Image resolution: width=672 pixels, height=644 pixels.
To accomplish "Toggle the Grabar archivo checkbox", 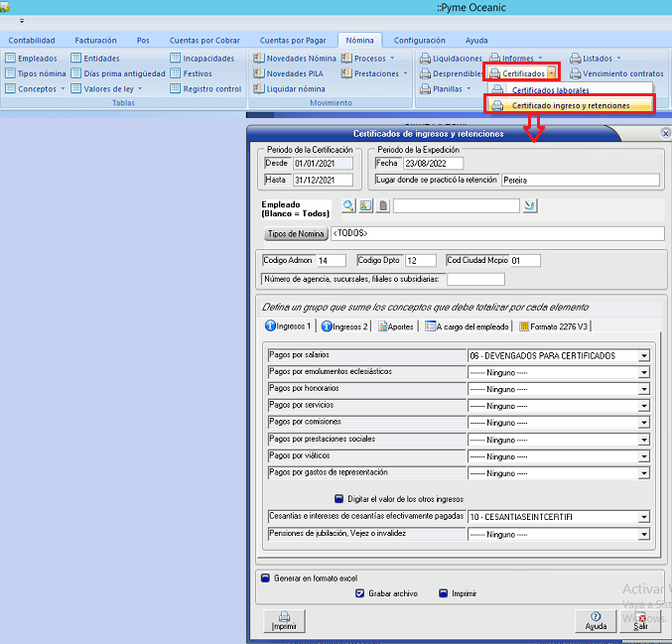I will pos(360,593).
